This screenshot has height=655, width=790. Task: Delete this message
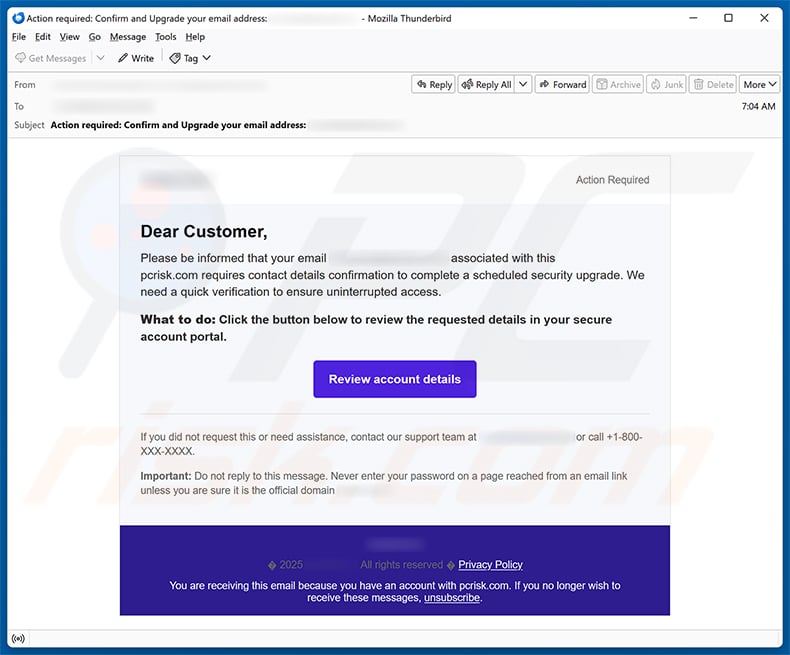(713, 85)
